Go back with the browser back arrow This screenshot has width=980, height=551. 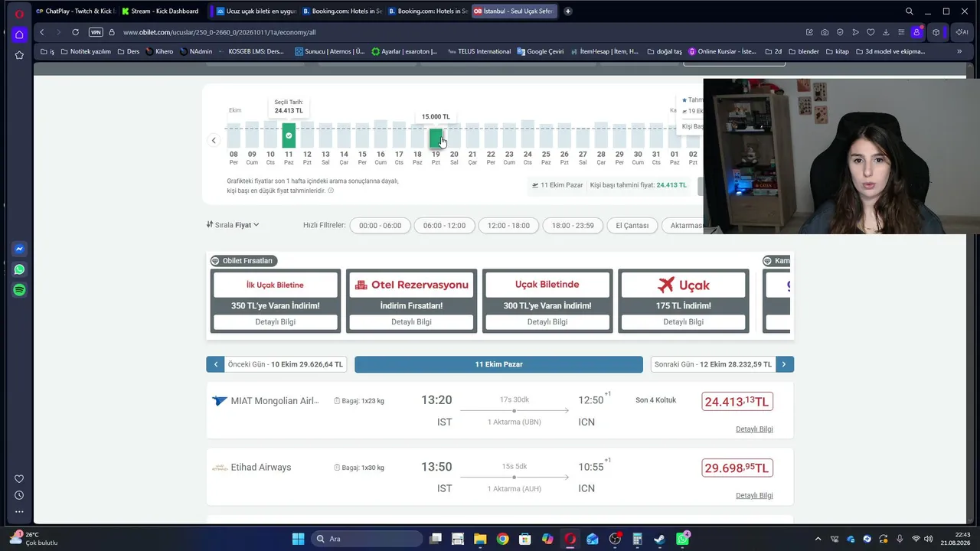[x=42, y=32]
